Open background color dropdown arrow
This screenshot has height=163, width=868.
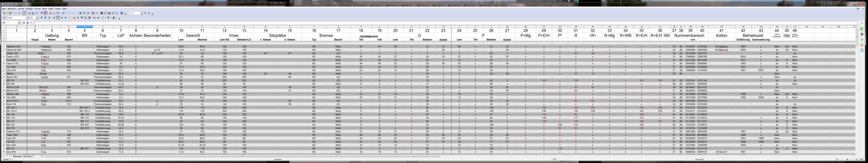click(111, 18)
